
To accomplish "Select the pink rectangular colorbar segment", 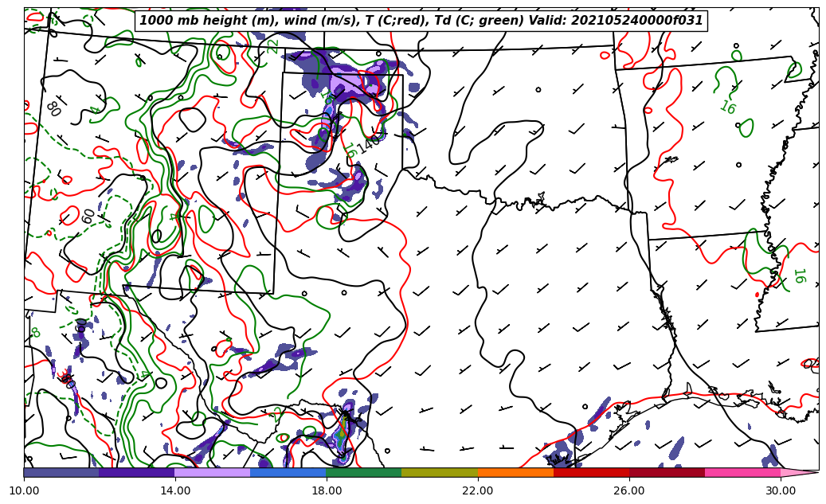I will [x=743, y=472].
